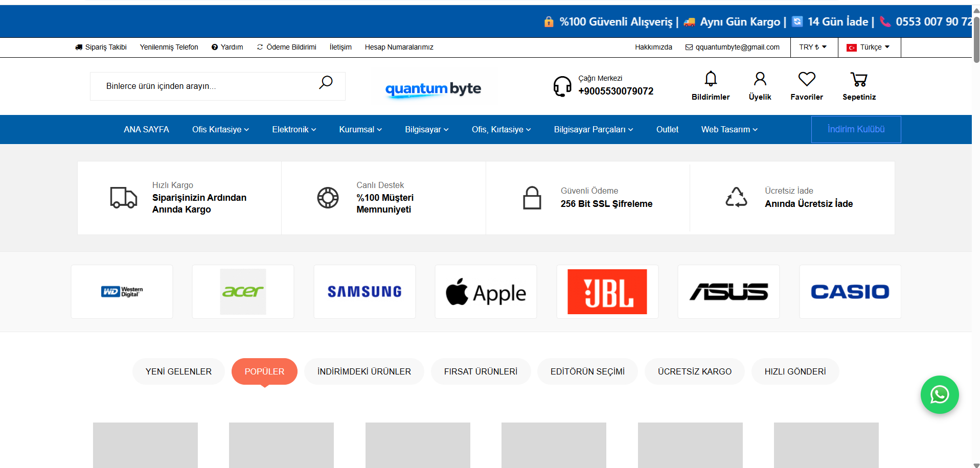
Task: Select the ÜCRETSİZ KARGO tab
Action: (x=694, y=371)
